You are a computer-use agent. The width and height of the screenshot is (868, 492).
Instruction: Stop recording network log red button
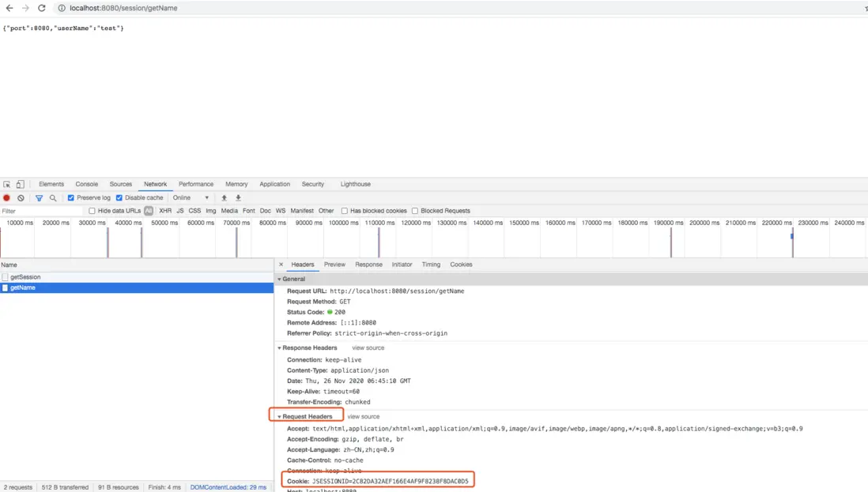[6, 198]
